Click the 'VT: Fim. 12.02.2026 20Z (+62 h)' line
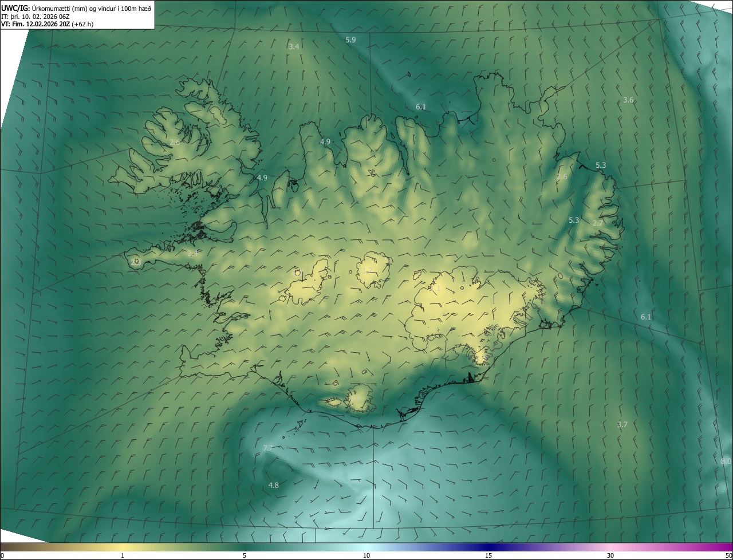The height and width of the screenshot is (560, 733). click(47, 24)
